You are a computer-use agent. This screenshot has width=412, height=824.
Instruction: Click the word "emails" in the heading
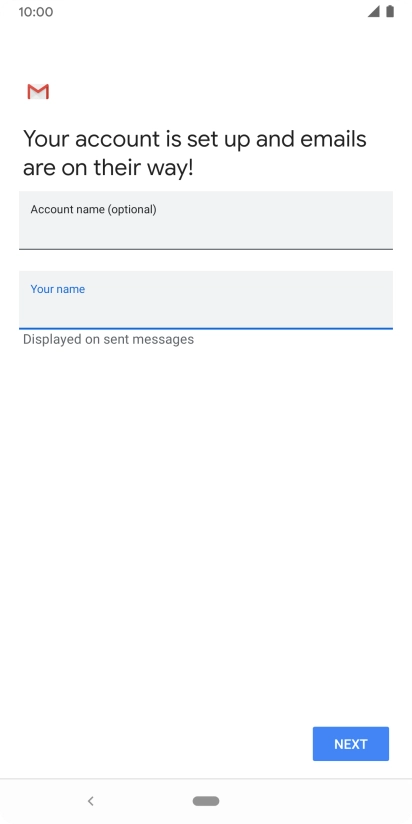coord(333,139)
